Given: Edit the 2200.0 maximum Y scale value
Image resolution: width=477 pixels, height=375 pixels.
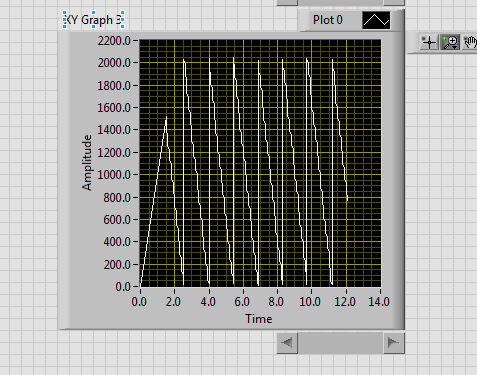Looking at the screenshot, I should coord(114,41).
